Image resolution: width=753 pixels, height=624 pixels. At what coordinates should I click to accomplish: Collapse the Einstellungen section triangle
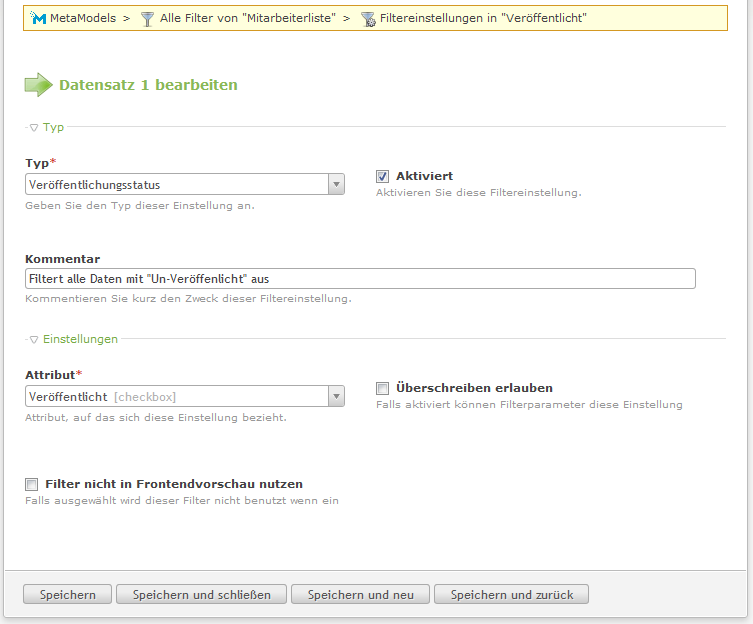pos(34,340)
